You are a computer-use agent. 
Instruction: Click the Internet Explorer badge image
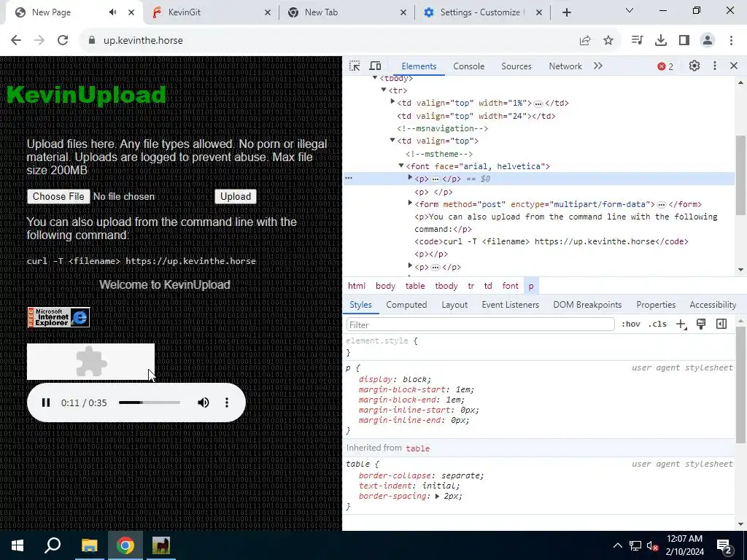pos(58,318)
